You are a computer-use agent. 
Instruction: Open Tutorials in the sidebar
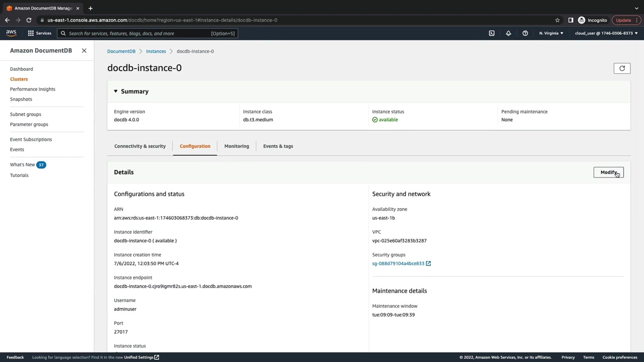(19, 175)
